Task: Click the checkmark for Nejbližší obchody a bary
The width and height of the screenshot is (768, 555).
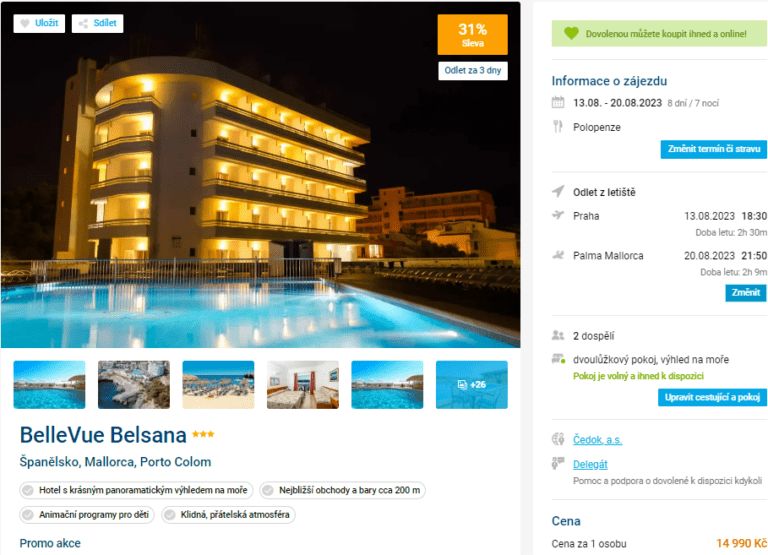Action: point(268,490)
